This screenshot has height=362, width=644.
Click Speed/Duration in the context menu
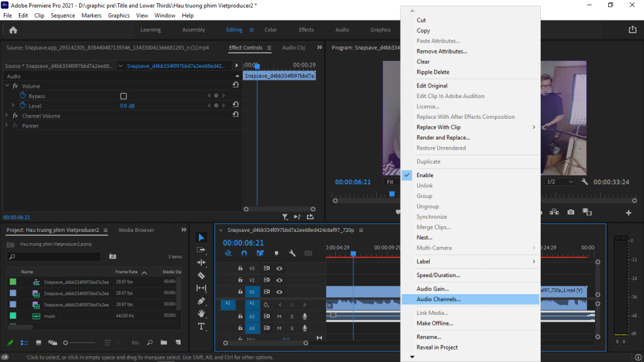438,275
